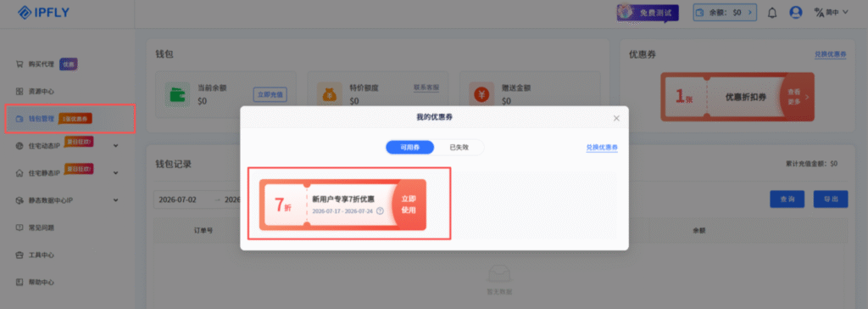Click the house icon beside 住宅静态IP
This screenshot has height=309, width=868.
[19, 173]
